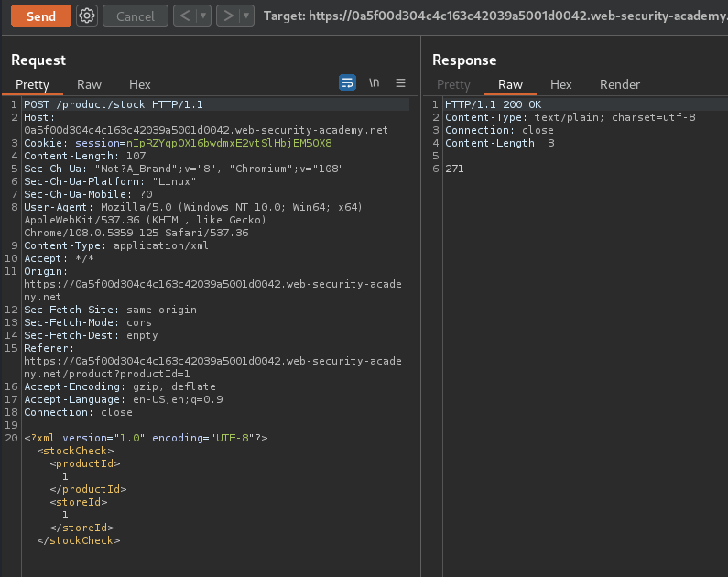
Task: Select the Response Pretty tab
Action: point(453,84)
